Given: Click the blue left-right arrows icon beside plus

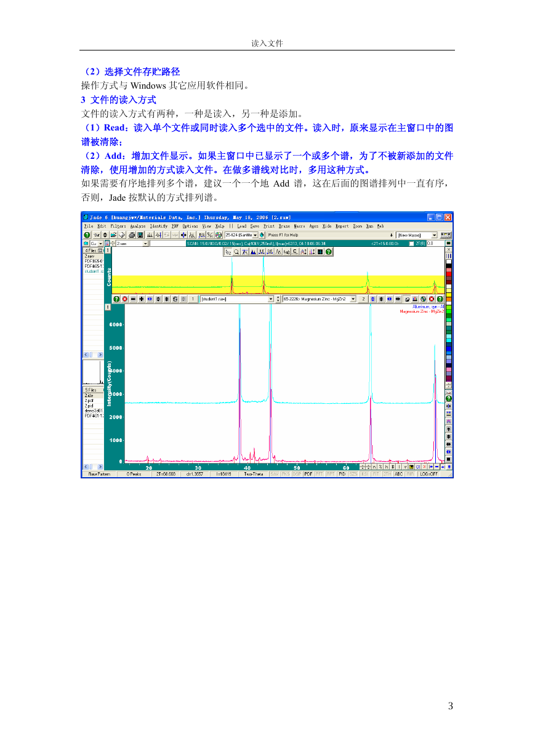Looking at the screenshot, I should coord(150,299).
